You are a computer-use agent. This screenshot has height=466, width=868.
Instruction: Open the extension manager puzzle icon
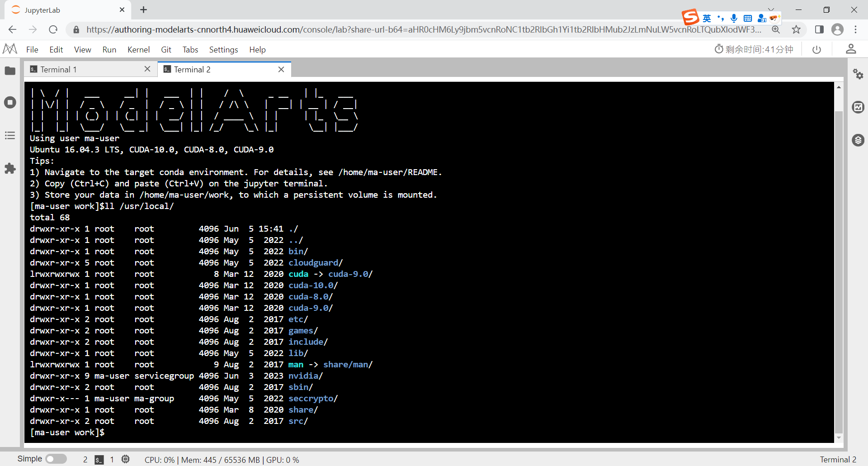10,169
